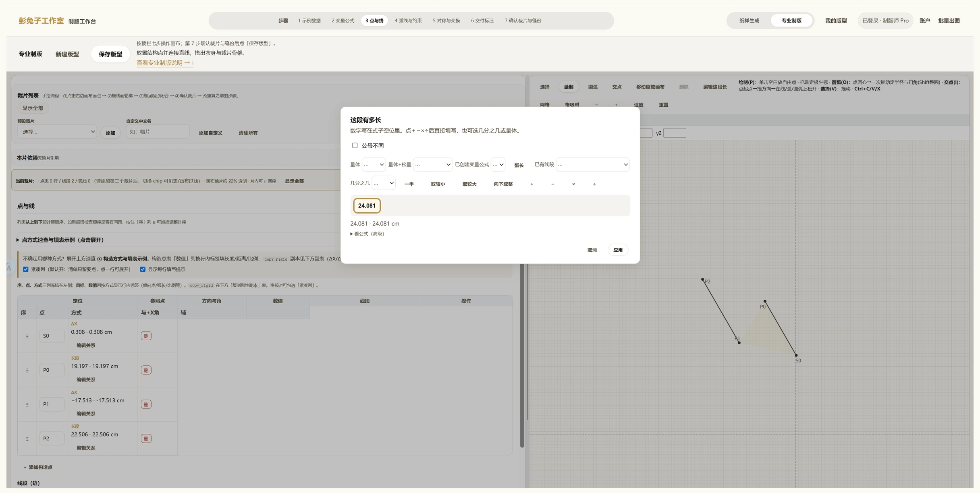Toggle 格吸附 grid snapping
Viewport: 980px width, 493px height.
[x=572, y=105]
